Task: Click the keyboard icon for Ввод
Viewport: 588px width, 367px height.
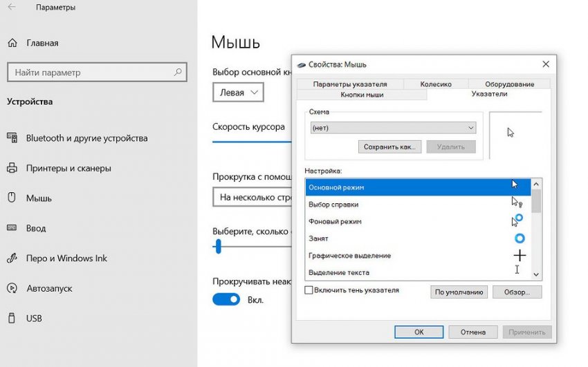Action: coord(12,228)
